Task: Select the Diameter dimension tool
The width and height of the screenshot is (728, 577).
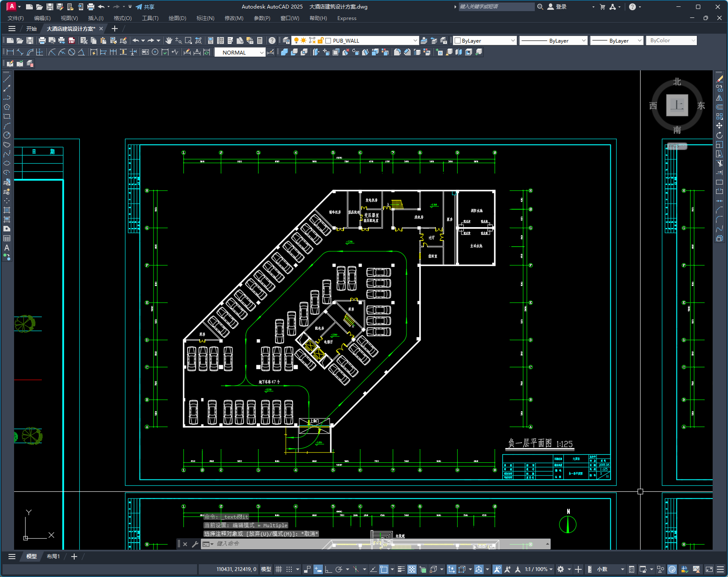Action: pyautogui.click(x=72, y=52)
